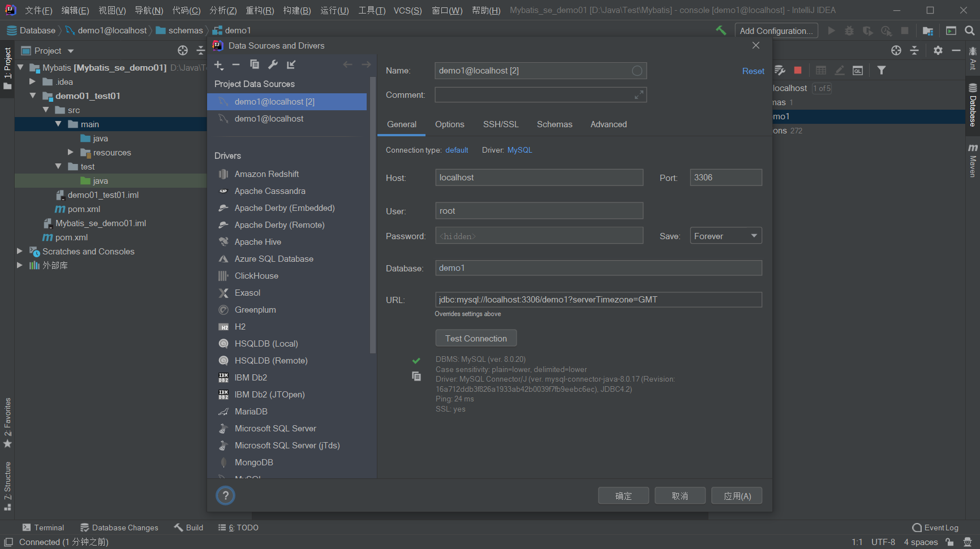
Task: Click into the URL field
Action: coord(599,300)
